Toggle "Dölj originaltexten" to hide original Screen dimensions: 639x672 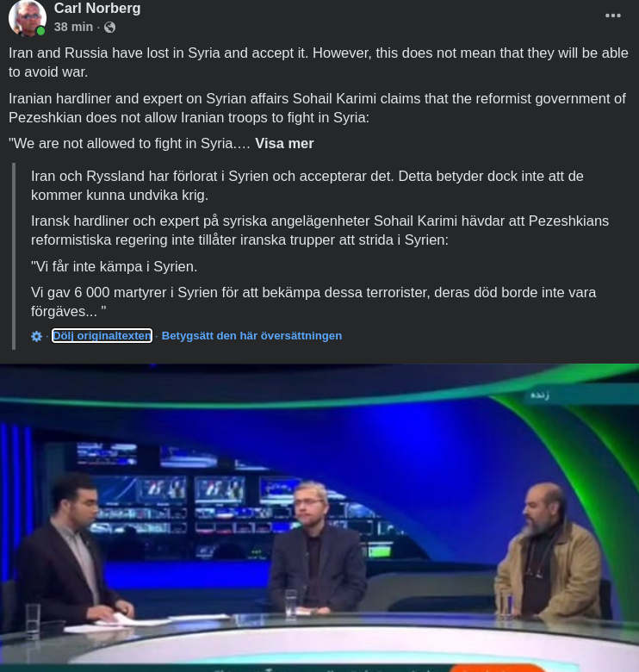coord(102,336)
